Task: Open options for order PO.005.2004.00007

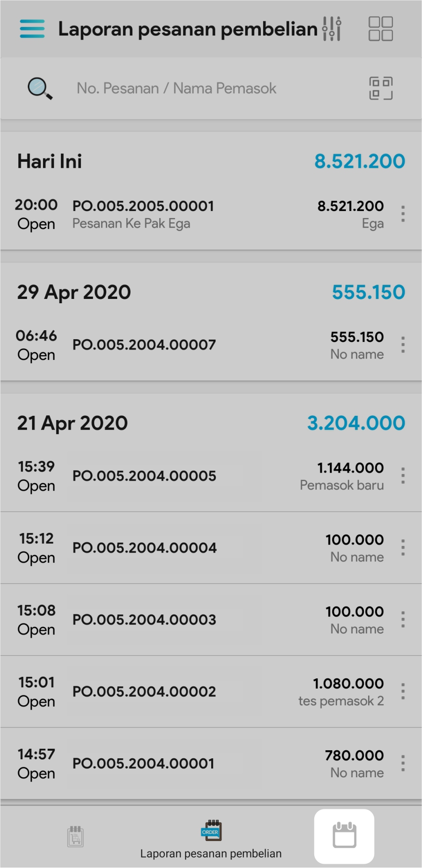Action: pos(403,345)
